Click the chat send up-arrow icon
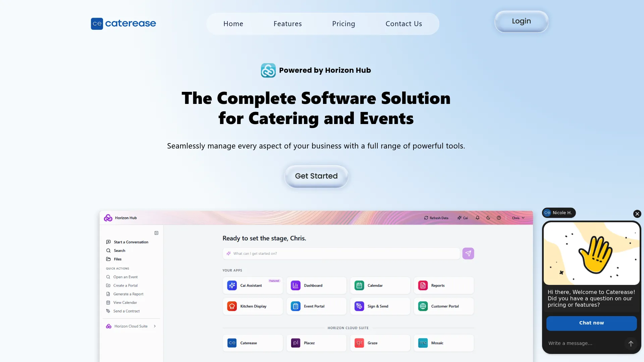The width and height of the screenshot is (644, 362). [631, 344]
